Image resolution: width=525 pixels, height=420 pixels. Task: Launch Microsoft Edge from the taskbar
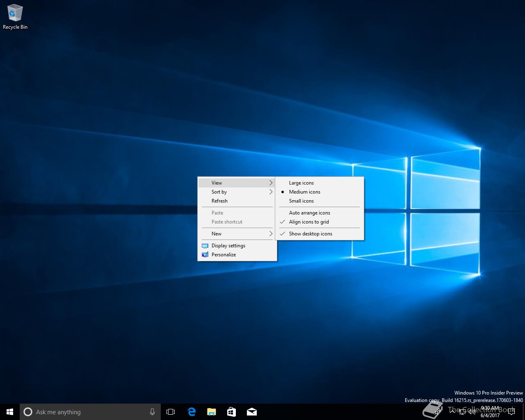pos(191,412)
